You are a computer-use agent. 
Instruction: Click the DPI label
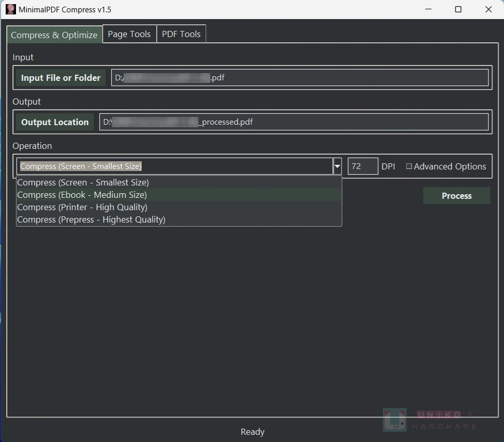click(388, 166)
